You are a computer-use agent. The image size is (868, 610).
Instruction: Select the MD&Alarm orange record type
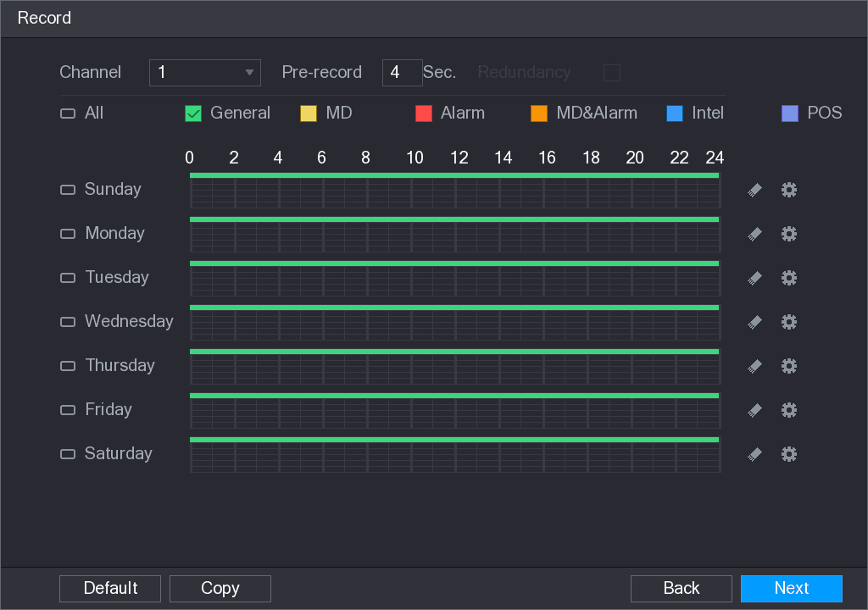click(538, 114)
